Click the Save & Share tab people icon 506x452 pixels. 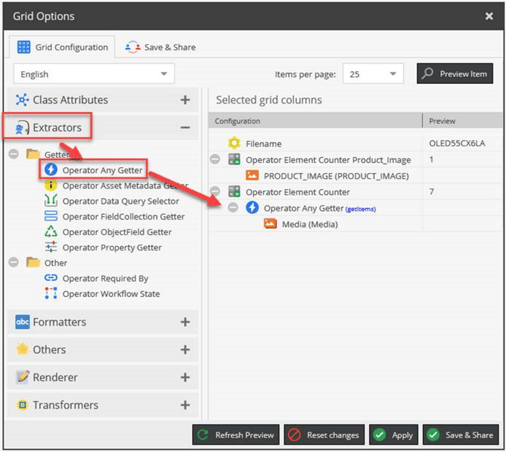pyautogui.click(x=133, y=47)
